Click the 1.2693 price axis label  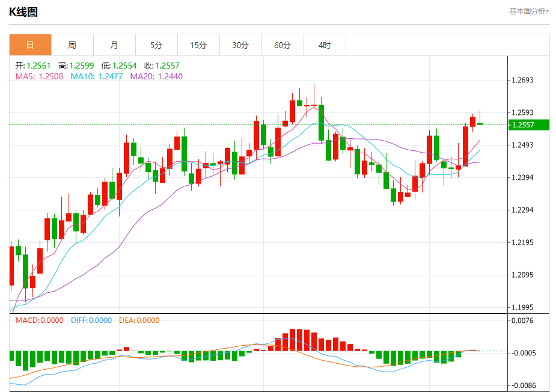(x=522, y=80)
